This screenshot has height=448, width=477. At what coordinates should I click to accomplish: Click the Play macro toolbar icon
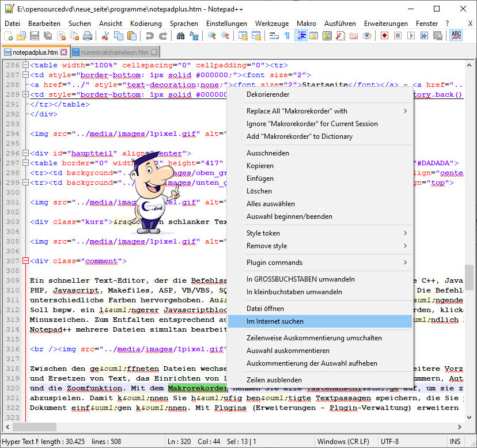[x=411, y=36]
